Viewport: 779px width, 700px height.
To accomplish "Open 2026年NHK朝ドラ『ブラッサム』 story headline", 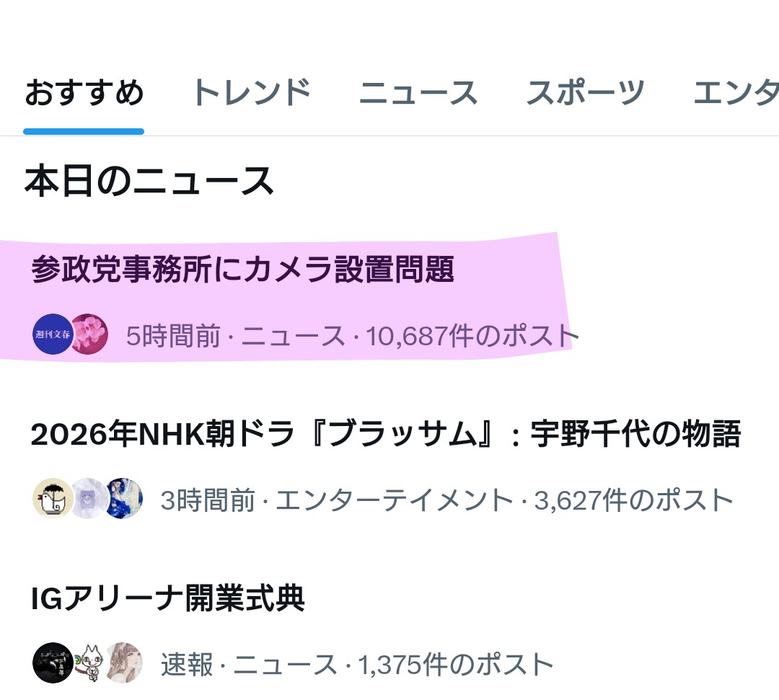I will click(386, 433).
